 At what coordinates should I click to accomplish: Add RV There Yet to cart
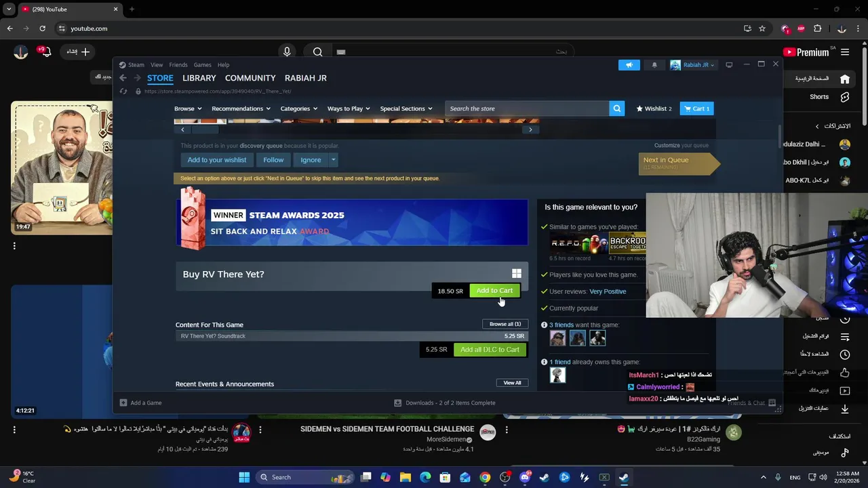click(x=494, y=291)
